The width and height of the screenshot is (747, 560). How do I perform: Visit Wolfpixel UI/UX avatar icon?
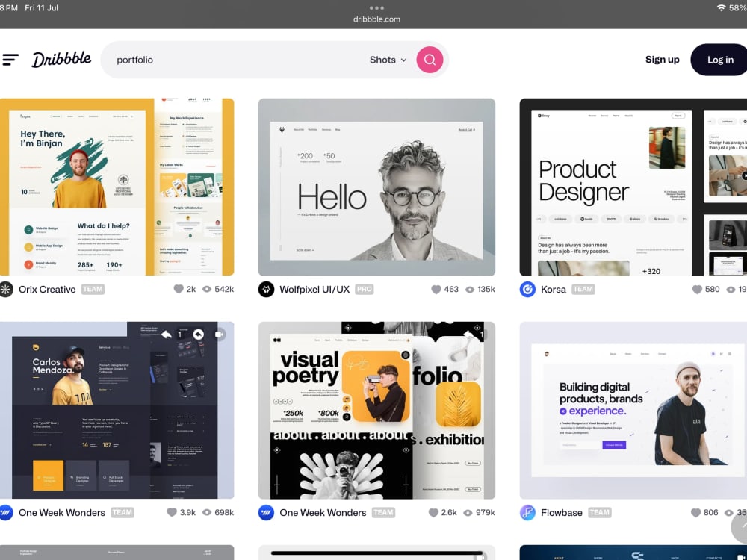click(267, 289)
